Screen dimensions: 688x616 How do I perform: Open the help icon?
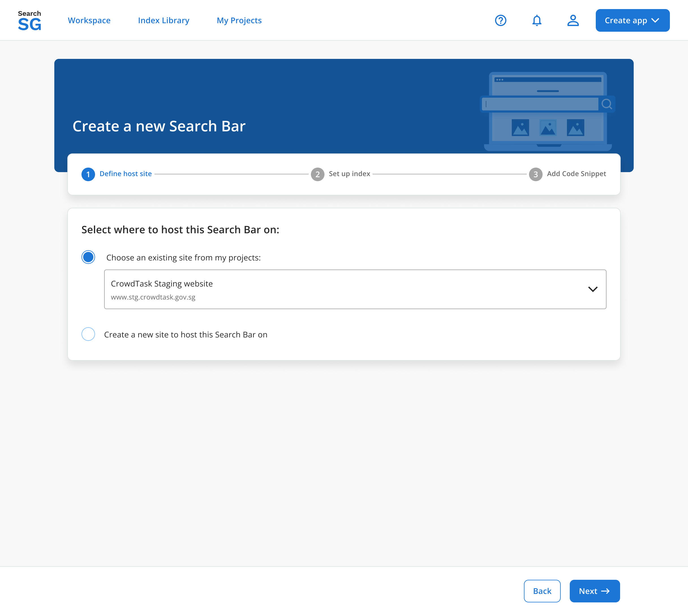tap(500, 20)
